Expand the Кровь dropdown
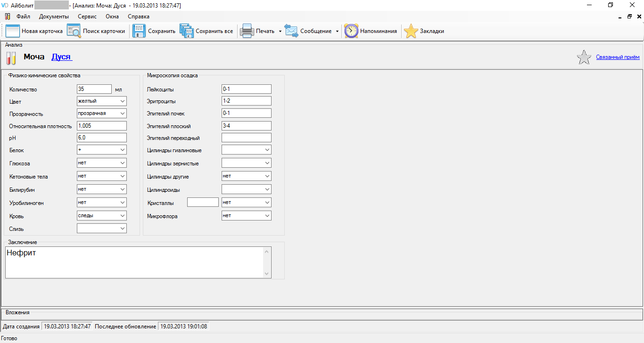Viewport: 644px width, 343px height. pyautogui.click(x=123, y=215)
